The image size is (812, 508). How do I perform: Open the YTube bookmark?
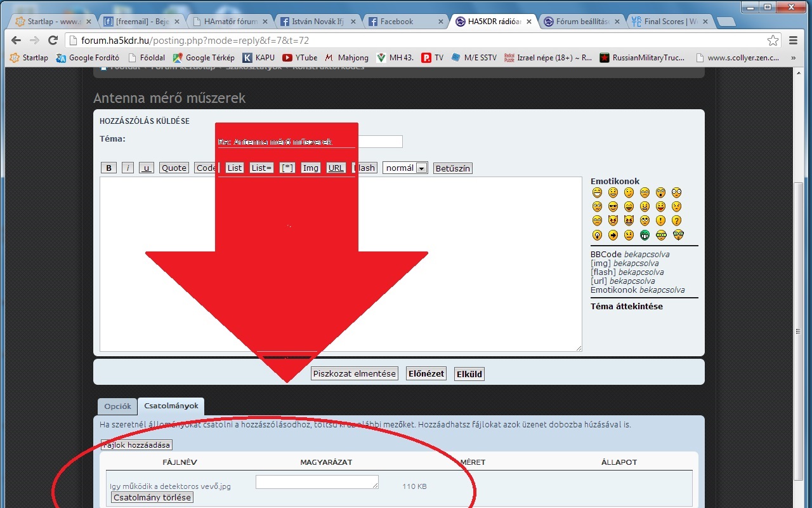point(300,58)
